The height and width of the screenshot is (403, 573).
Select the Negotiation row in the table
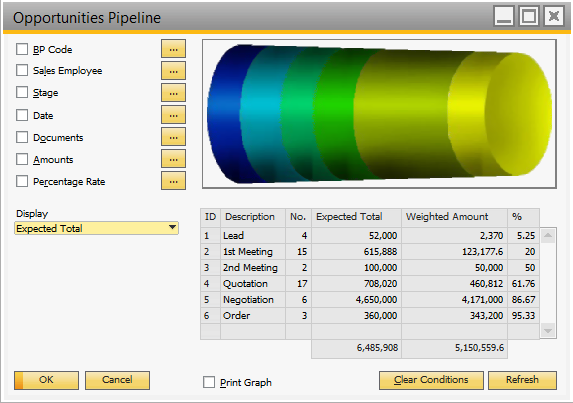click(x=370, y=300)
